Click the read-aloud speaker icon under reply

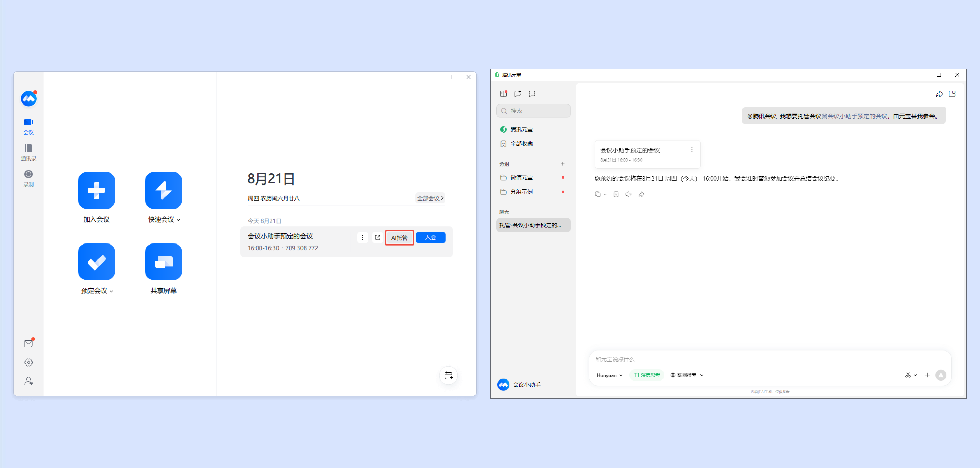point(628,194)
